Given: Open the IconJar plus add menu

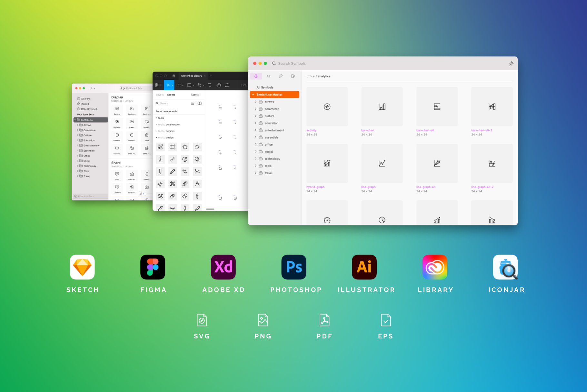Looking at the screenshot, I should (x=93, y=88).
